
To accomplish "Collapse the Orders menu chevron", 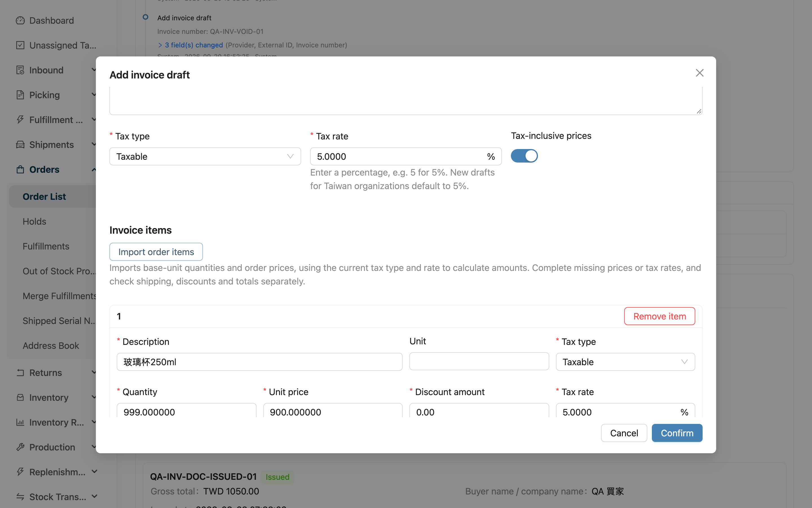I will 94,169.
